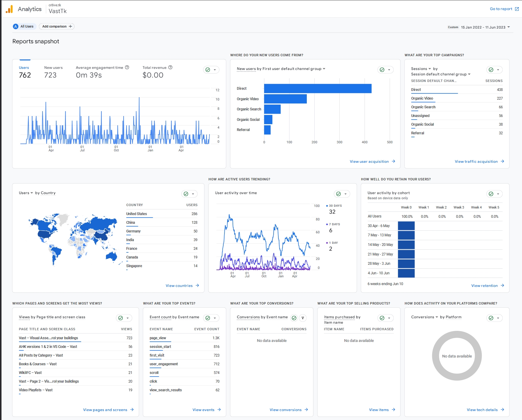
Task: Click the help icon beside Average engagement time
Action: (x=127, y=67)
